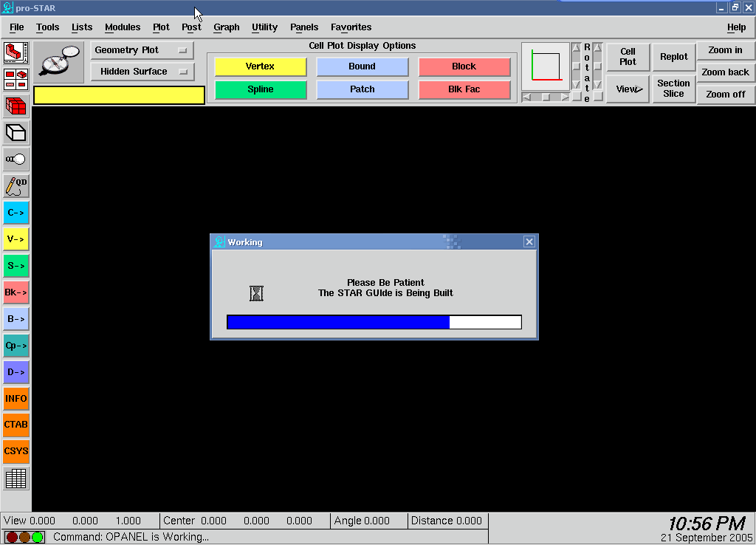Open the cyan C-> cell tool

pos(16,212)
